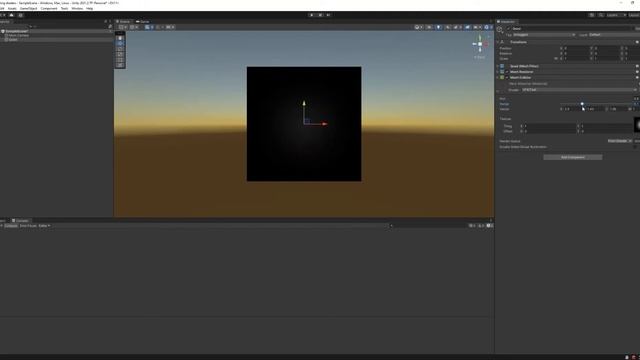Click the Add Component button

tap(573, 157)
